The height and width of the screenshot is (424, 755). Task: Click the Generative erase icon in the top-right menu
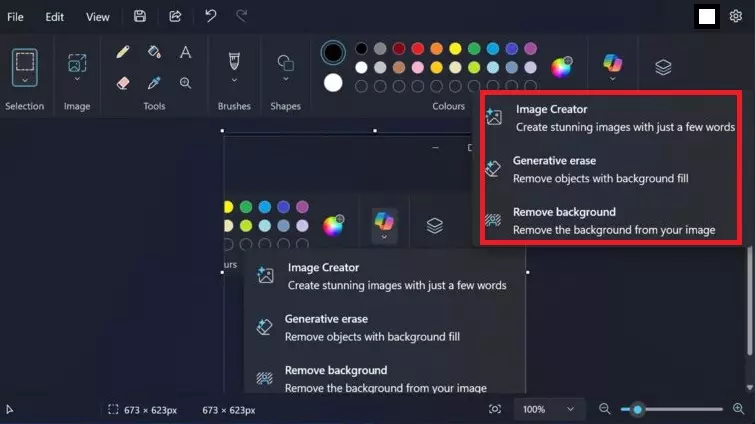coord(493,168)
